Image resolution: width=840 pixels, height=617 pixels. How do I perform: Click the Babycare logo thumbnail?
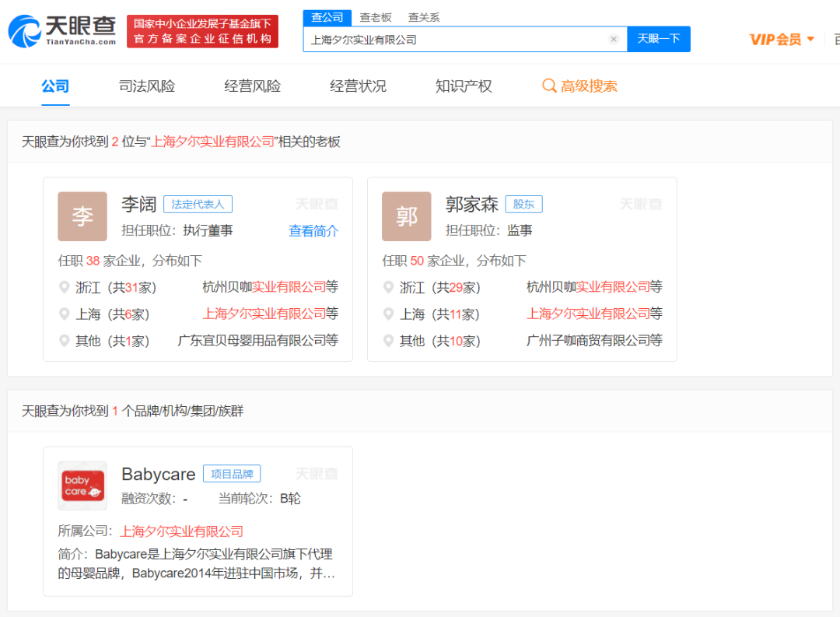pyautogui.click(x=82, y=485)
